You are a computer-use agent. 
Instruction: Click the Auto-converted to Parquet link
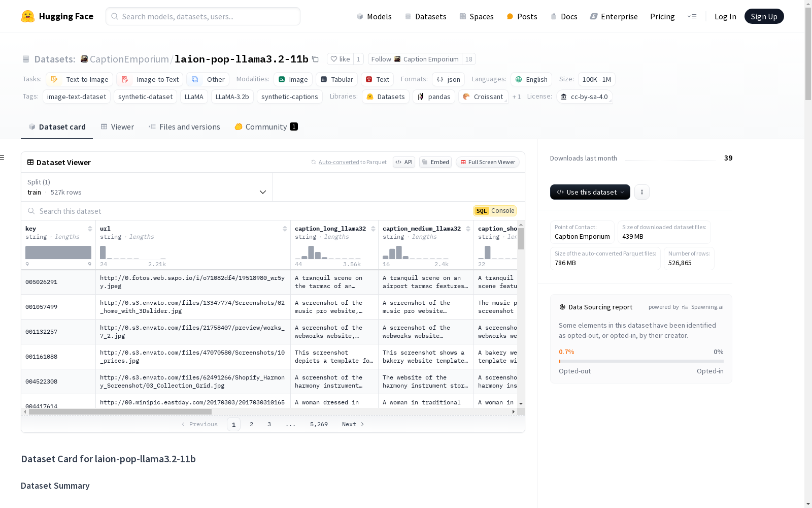[x=349, y=162]
